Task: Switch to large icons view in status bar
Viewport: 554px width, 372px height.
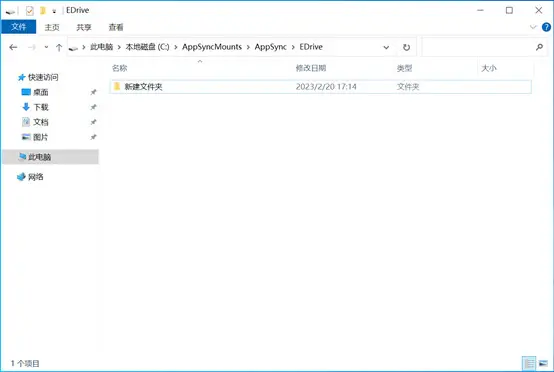Action: [x=543, y=363]
